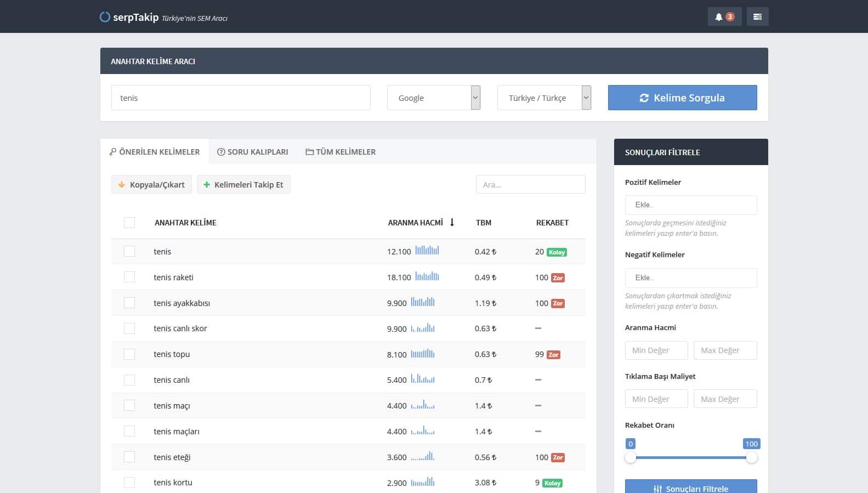
Task: View trend sparkline for tenis canlı skor
Action: 423,328
